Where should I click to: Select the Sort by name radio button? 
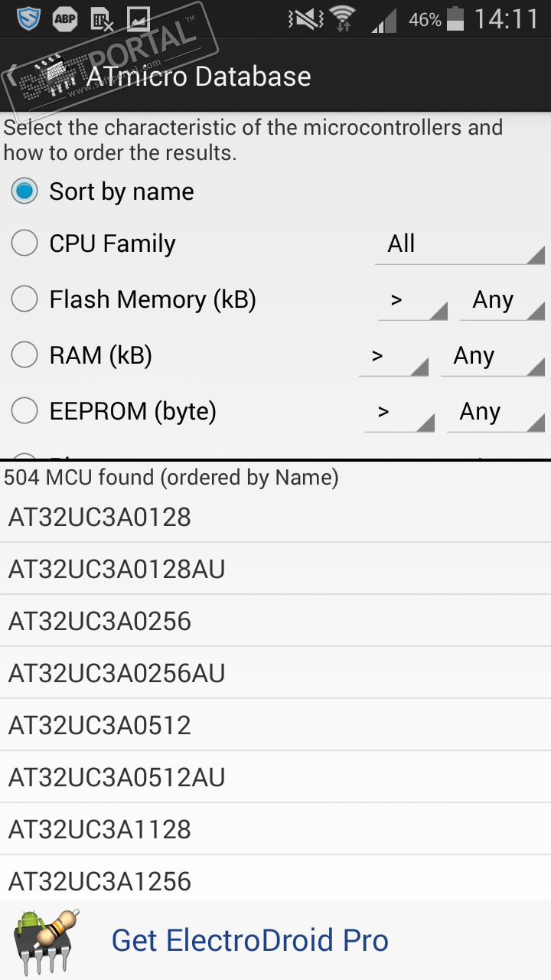click(24, 191)
